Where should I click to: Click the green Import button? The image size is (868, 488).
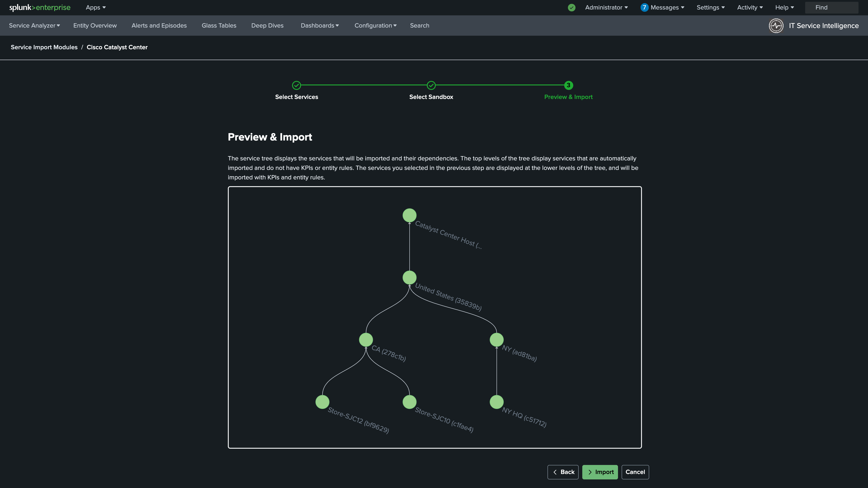[600, 472]
